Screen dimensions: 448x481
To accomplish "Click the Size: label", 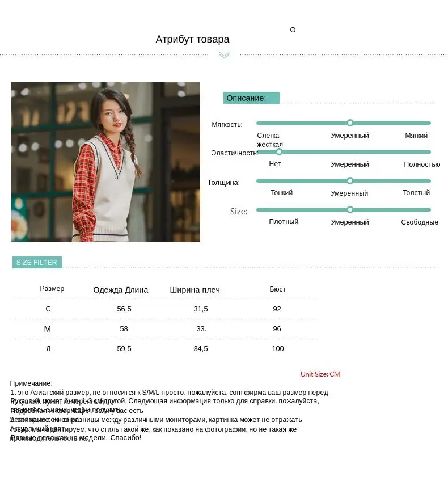I will pos(239,212).
